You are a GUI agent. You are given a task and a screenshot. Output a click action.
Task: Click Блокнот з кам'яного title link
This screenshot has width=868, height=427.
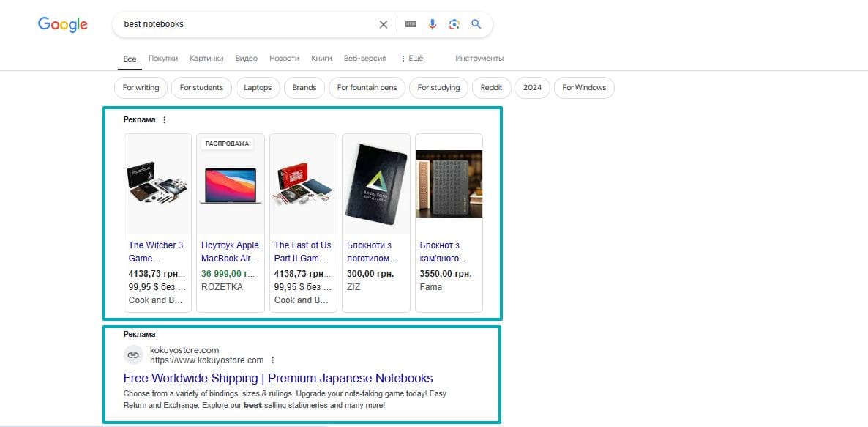(x=444, y=251)
